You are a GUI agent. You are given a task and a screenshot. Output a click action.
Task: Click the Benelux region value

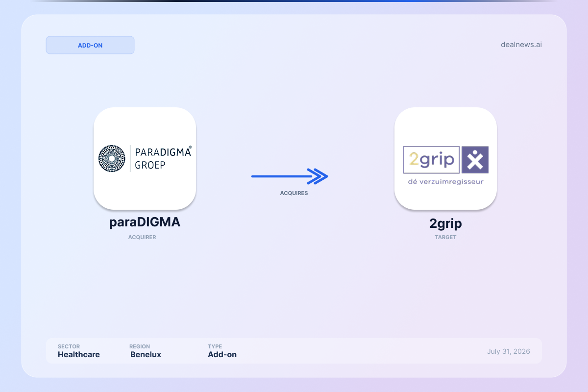click(x=146, y=354)
